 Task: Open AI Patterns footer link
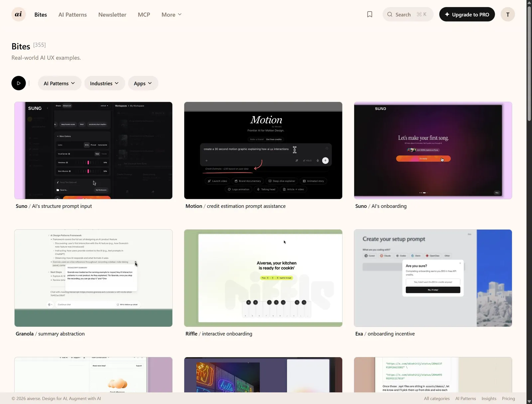tap(465, 398)
